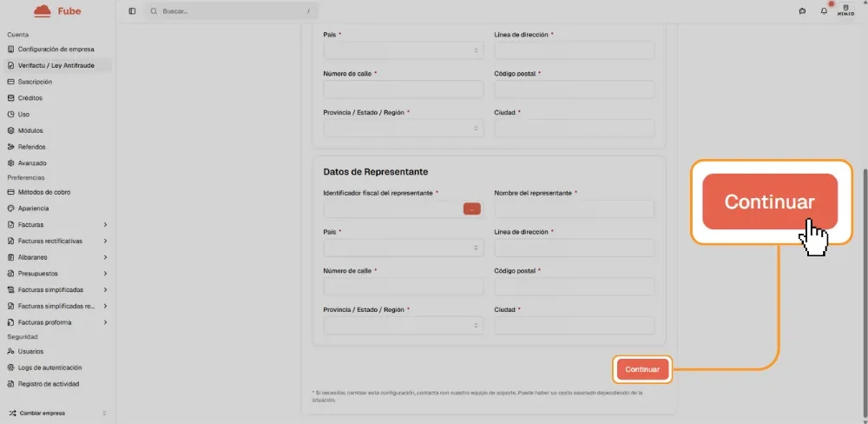Open representative Provincia / Estado / Región dropdown

click(x=403, y=325)
